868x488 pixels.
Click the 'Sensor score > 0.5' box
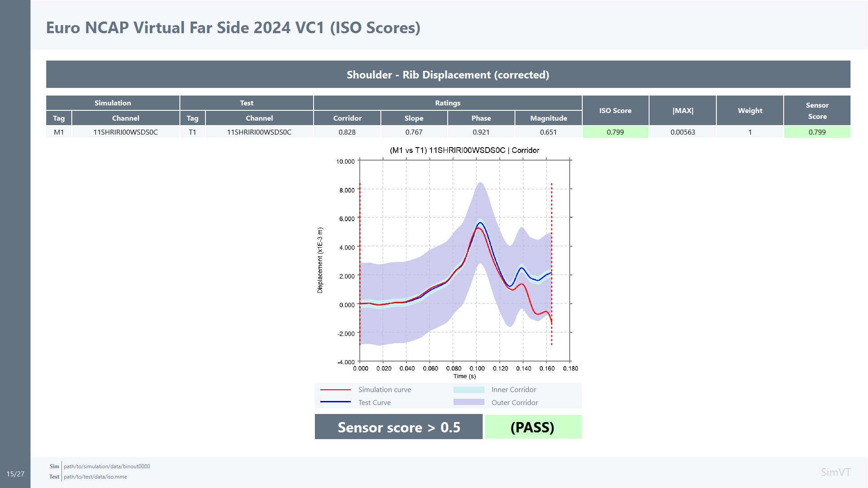pyautogui.click(x=399, y=427)
